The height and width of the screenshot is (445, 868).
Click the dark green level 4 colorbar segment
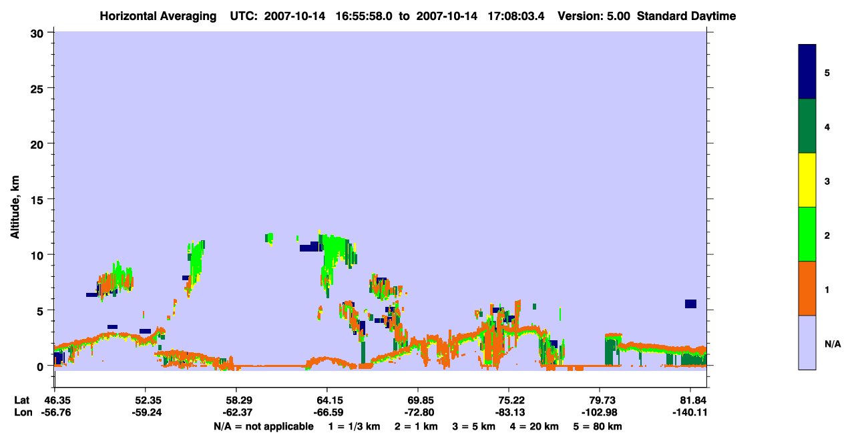click(x=807, y=126)
